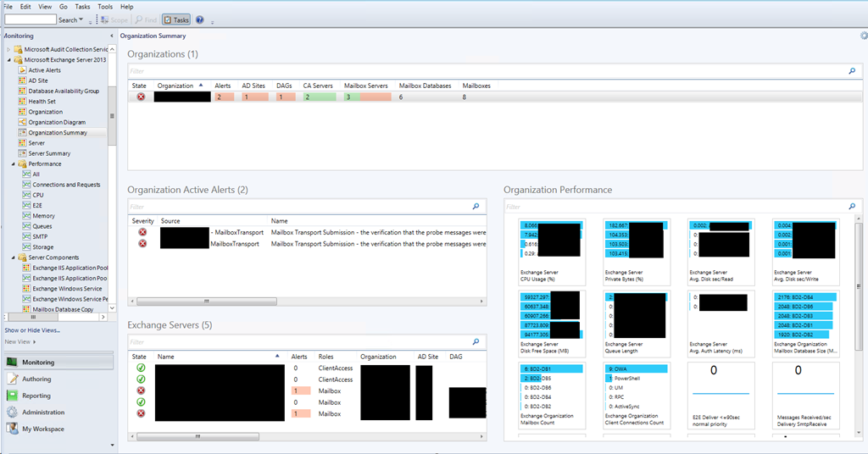
Task: Select the Health Set state view
Action: pos(42,102)
